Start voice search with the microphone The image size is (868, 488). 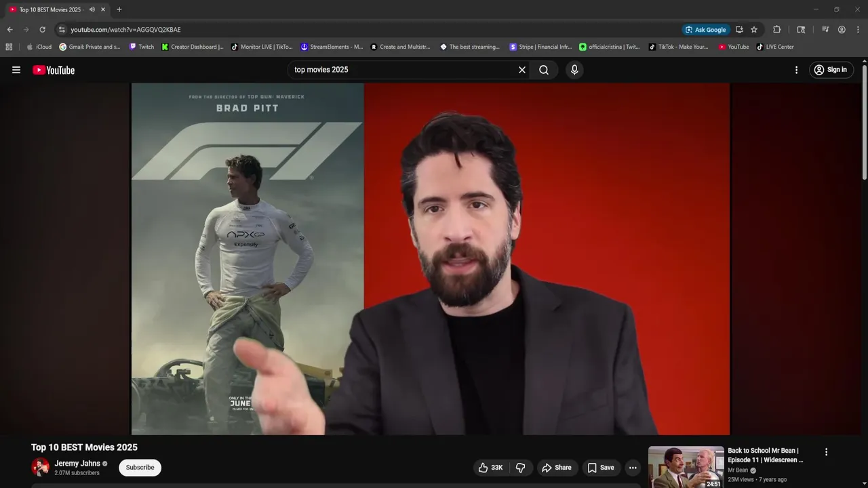574,70
